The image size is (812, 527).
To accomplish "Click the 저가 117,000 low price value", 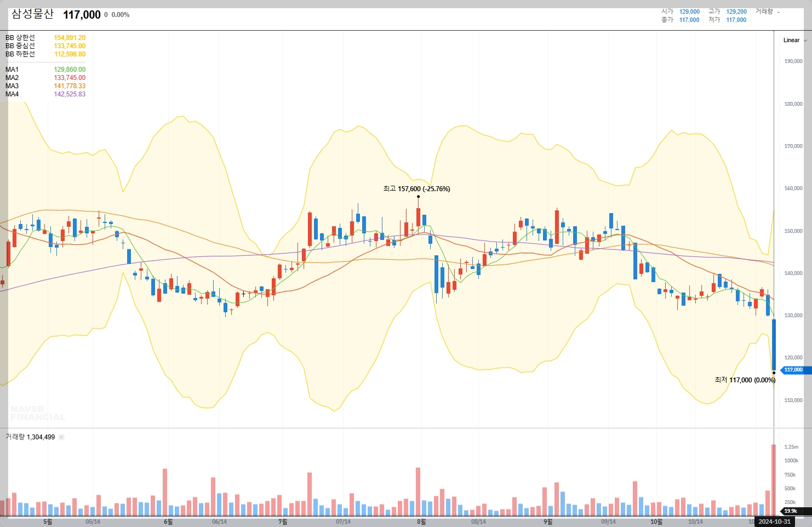I will [736, 20].
